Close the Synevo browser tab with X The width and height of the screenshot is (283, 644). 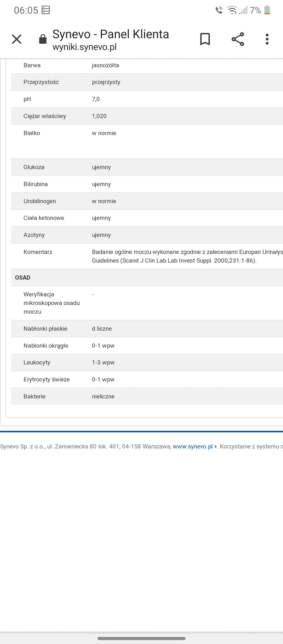click(x=17, y=39)
